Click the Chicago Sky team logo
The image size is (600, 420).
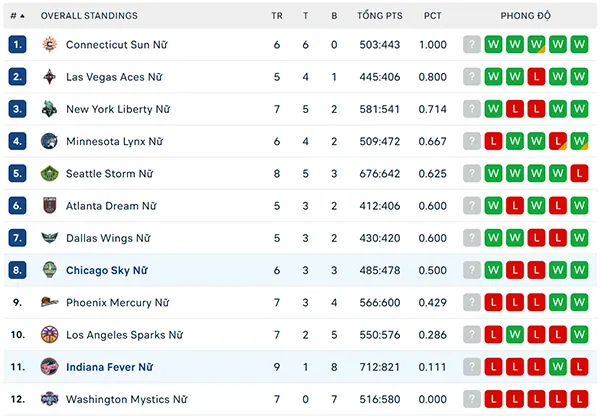point(49,270)
